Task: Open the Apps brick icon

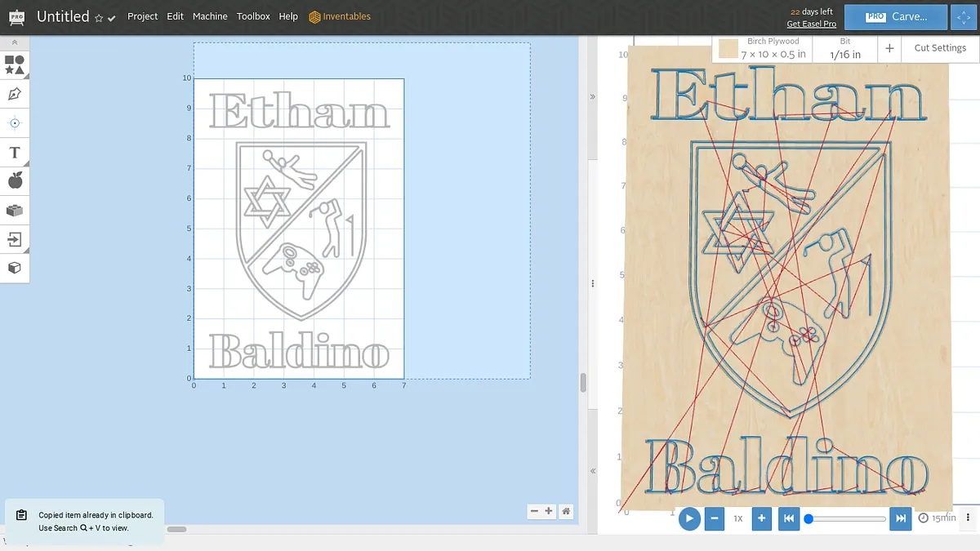Action: pos(15,211)
